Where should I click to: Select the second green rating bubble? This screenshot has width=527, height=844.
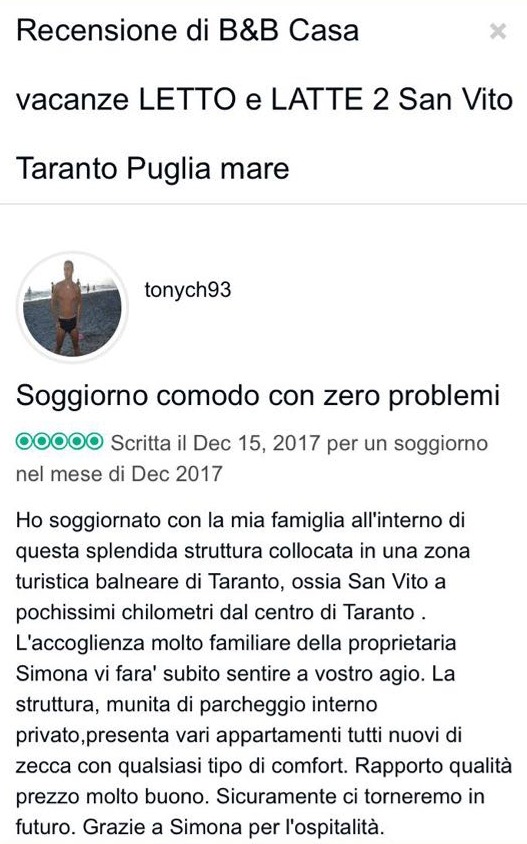(42, 442)
